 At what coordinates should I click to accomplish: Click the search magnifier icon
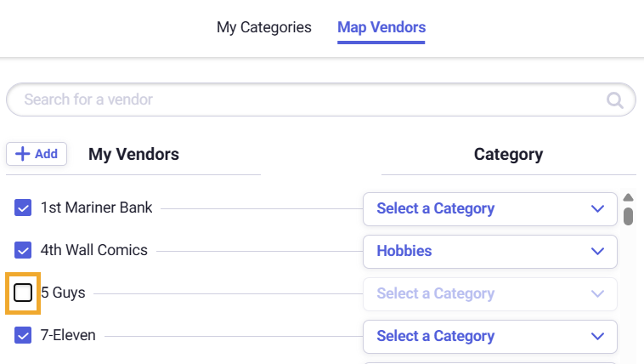coord(614,100)
